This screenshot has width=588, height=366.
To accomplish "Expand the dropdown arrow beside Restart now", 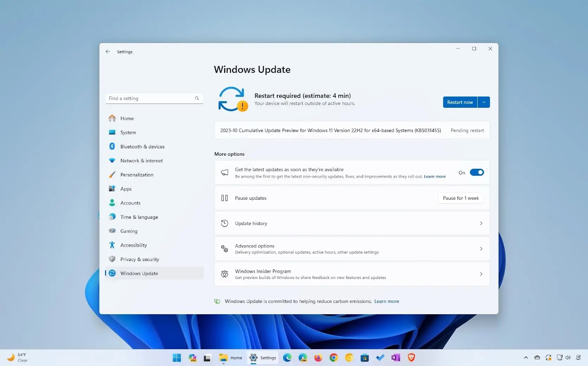I will click(484, 102).
